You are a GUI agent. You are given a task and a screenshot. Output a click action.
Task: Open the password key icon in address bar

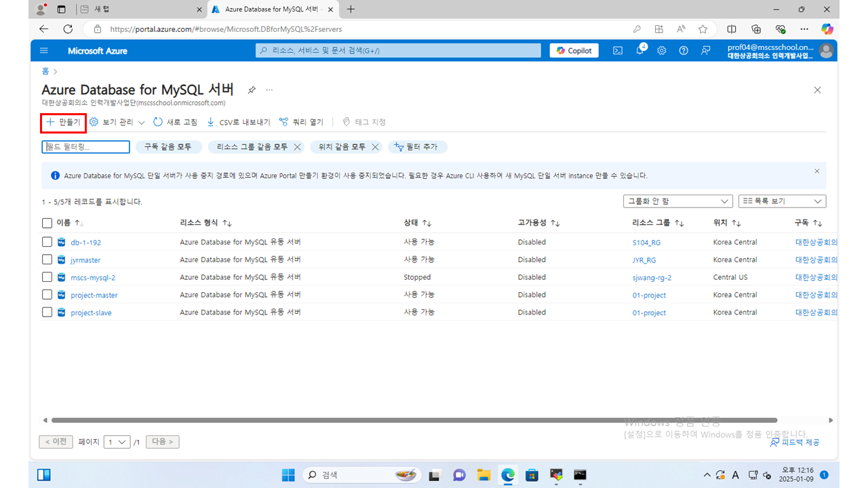[x=637, y=29]
